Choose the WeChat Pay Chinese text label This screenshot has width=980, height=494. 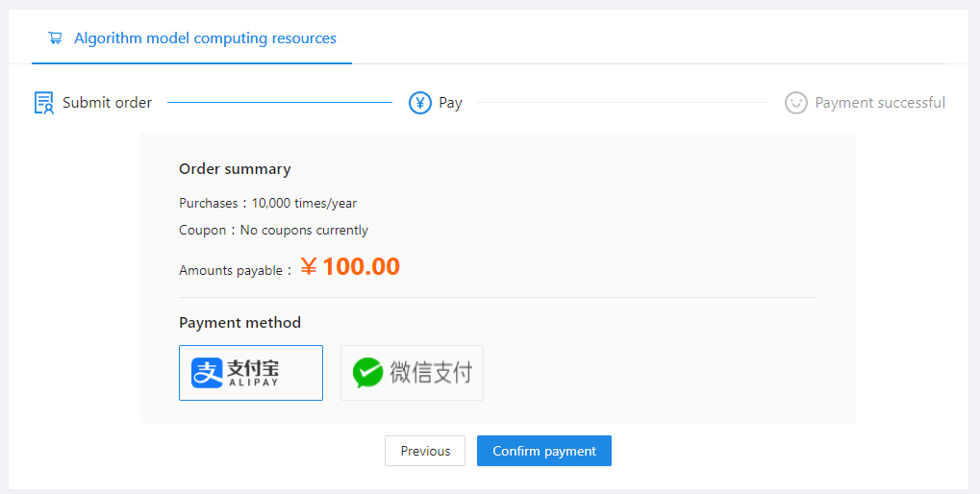tap(431, 373)
